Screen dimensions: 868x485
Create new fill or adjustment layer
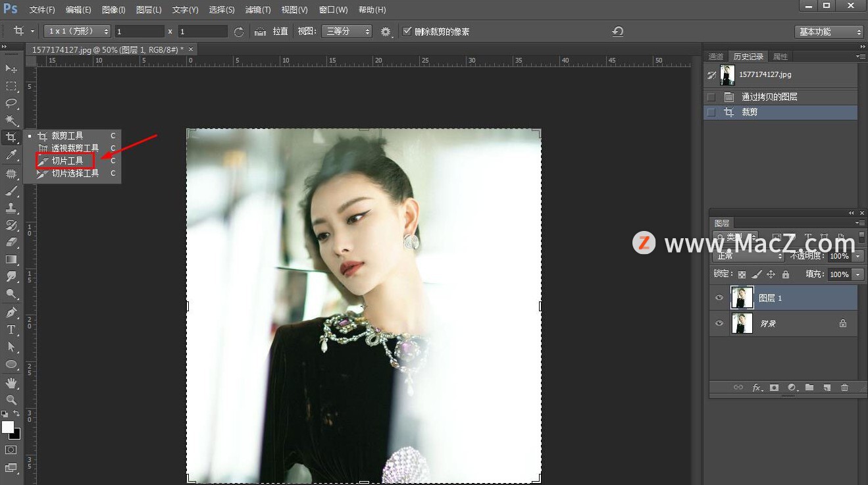pos(792,388)
